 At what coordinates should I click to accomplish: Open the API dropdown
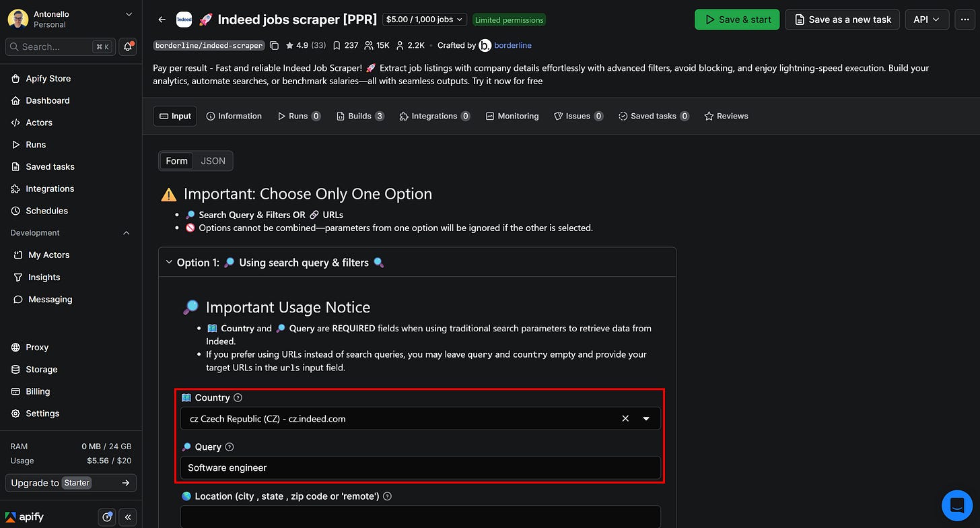tap(927, 20)
